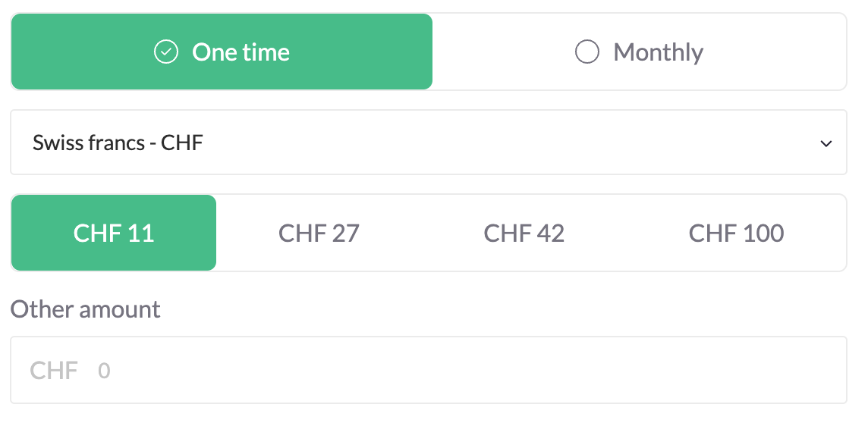Click the "Other amount" label text

click(85, 309)
